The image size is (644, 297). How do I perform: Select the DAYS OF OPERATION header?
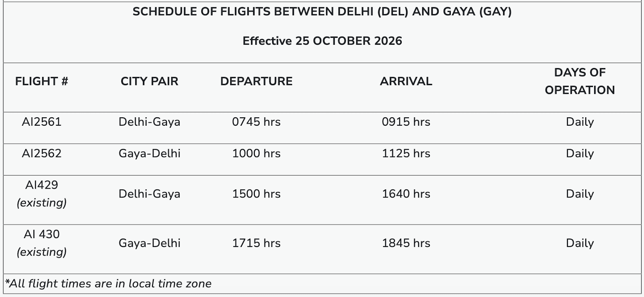580,81
